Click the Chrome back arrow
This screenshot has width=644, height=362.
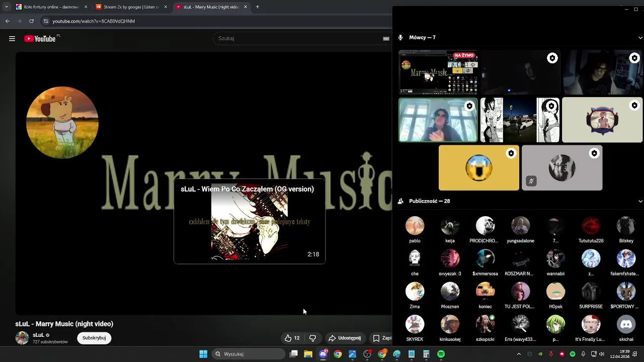pyautogui.click(x=8, y=21)
